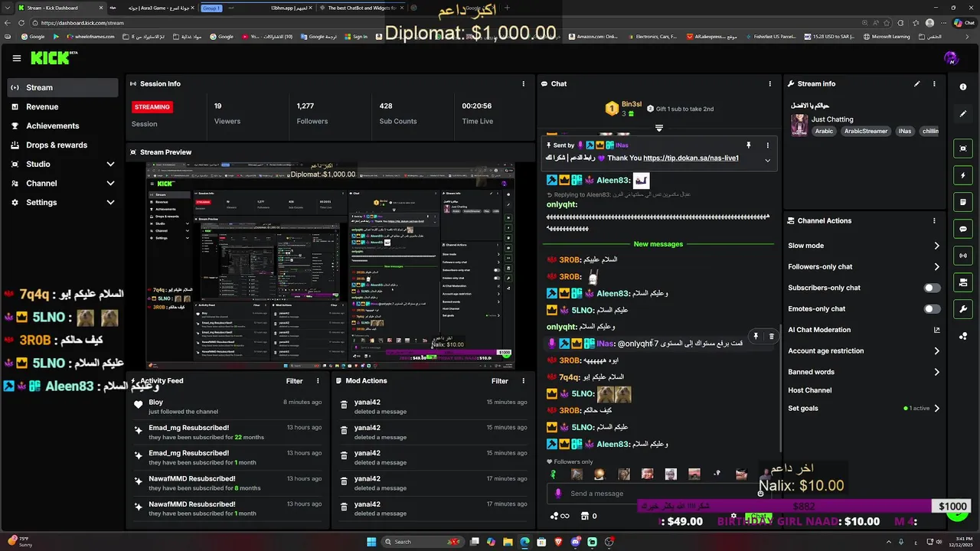Click the ArabicStreamer stream tag
This screenshot has height=551, width=980.
(866, 132)
